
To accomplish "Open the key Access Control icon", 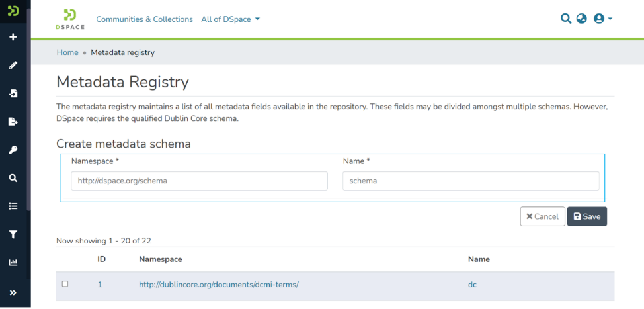I will (x=13, y=150).
